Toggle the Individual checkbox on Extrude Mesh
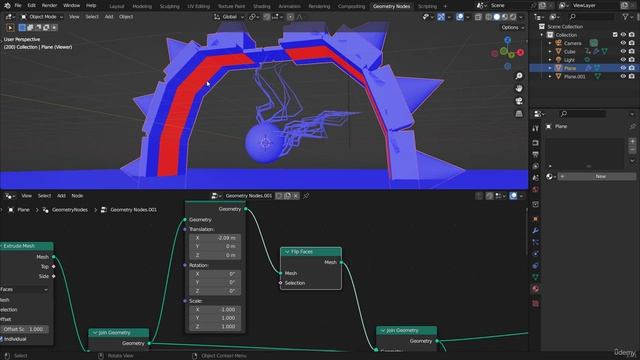Screen dimensions: 640x360 [x=2, y=339]
